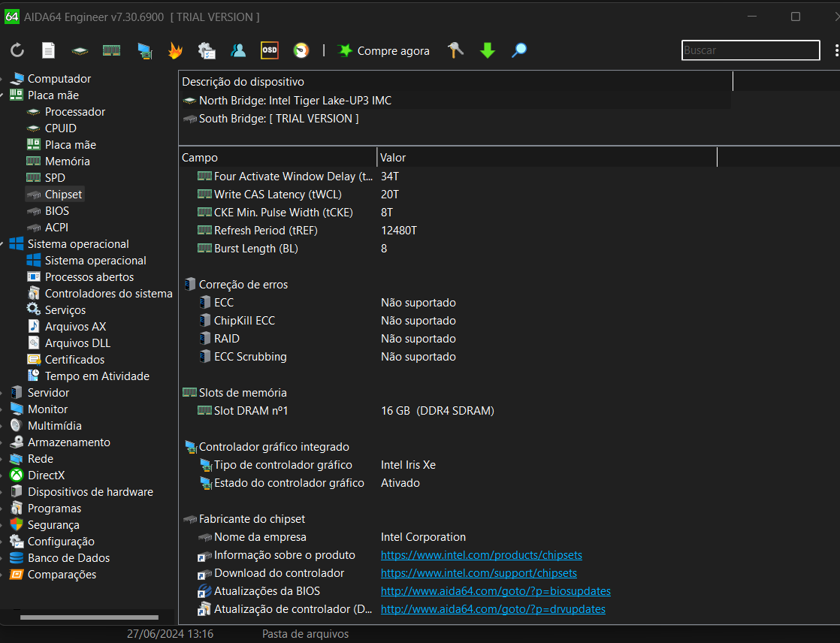The height and width of the screenshot is (643, 840).
Task: Expand the Armazenamento tree node
Action: point(3,442)
